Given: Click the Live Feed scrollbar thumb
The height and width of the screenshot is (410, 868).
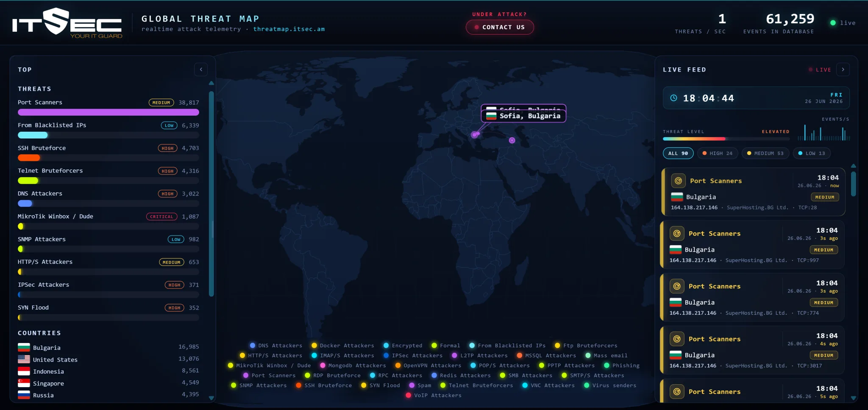Looking at the screenshot, I should 854,183.
